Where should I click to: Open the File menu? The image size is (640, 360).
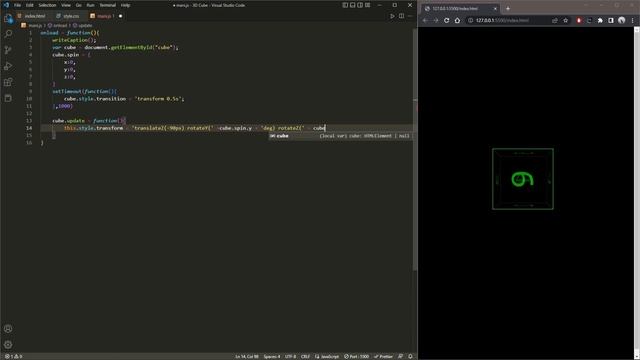click(x=18, y=5)
